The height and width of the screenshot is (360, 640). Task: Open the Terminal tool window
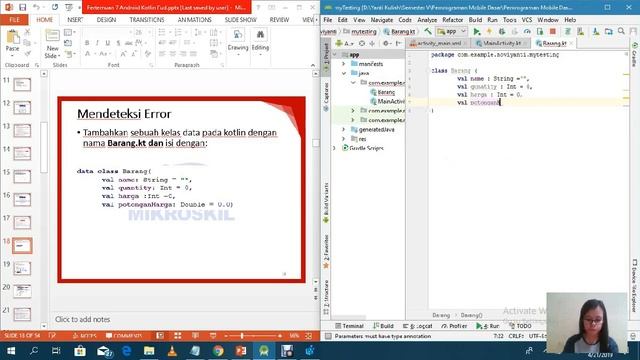349,326
